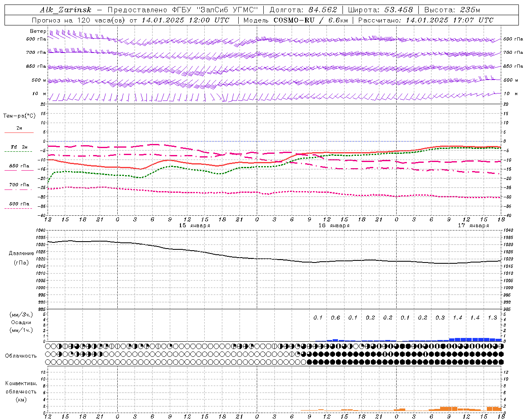Click the longitude value Долгота: 84.562
This screenshot has width=525, height=420.
(303, 10)
